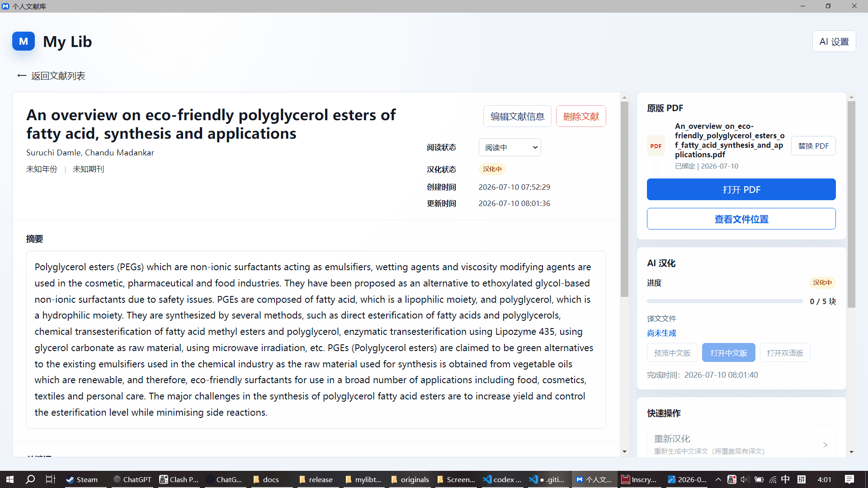Click active 个人文... taskbar app
The height and width of the screenshot is (488, 868).
[x=594, y=479]
